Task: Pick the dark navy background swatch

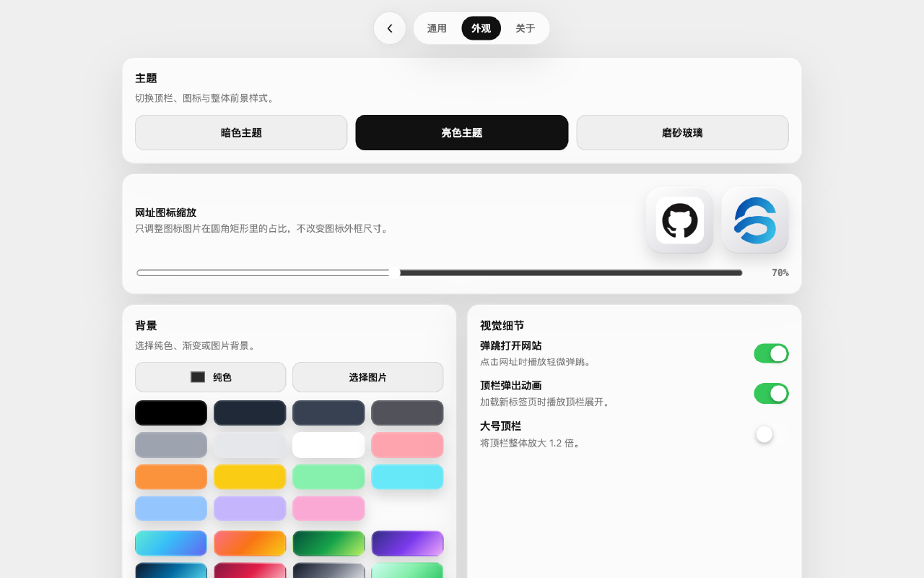Action: coord(250,413)
